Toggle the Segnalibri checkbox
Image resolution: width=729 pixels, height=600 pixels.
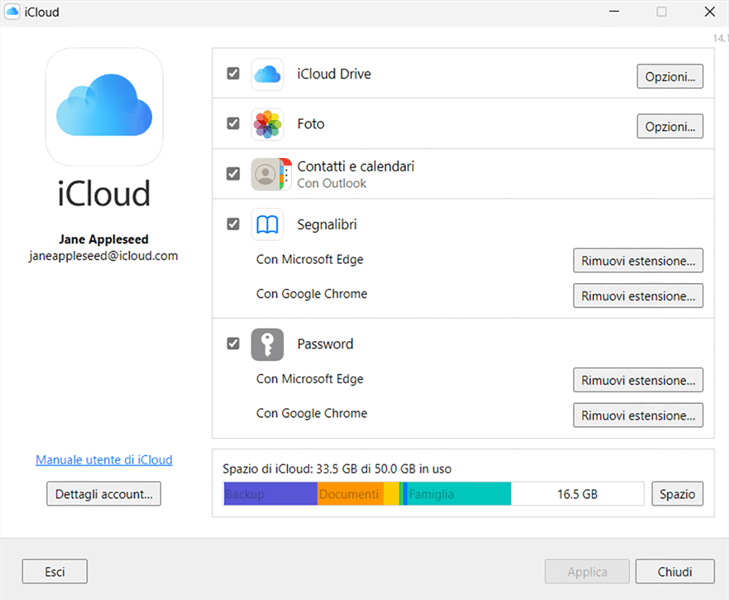[233, 224]
